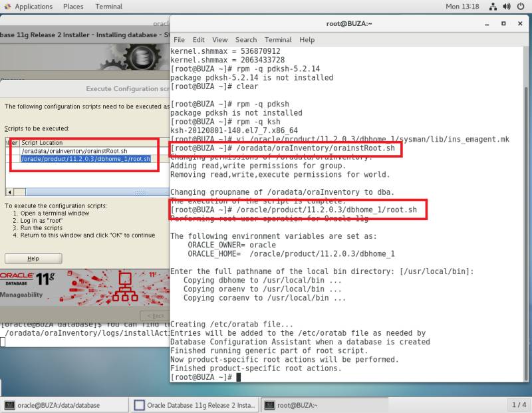Open the Search menu in the terminal window

click(x=246, y=40)
